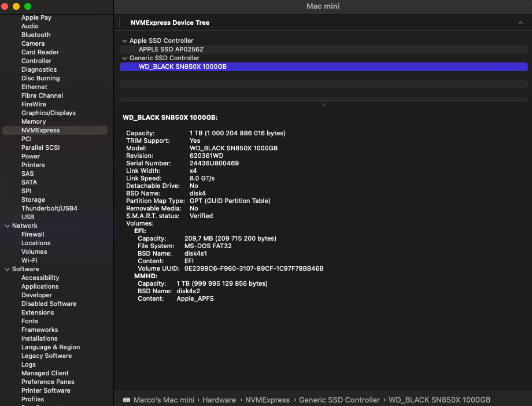Select NVMExpress in sidebar
Screen dimensions: 532x406
55,130
